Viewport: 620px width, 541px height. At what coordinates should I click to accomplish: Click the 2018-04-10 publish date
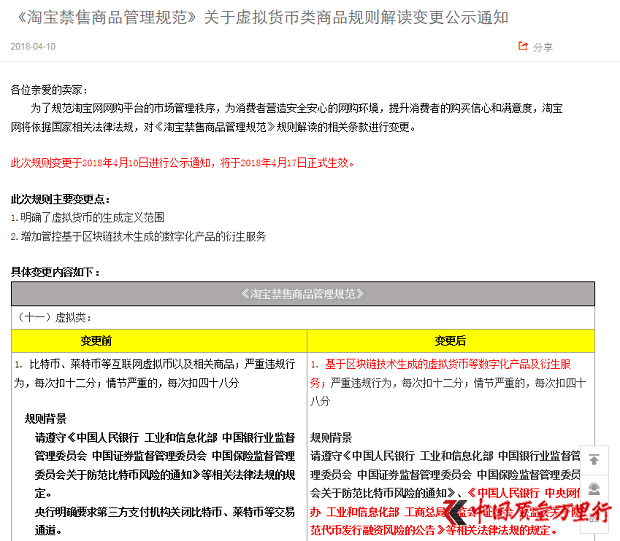[x=33, y=47]
